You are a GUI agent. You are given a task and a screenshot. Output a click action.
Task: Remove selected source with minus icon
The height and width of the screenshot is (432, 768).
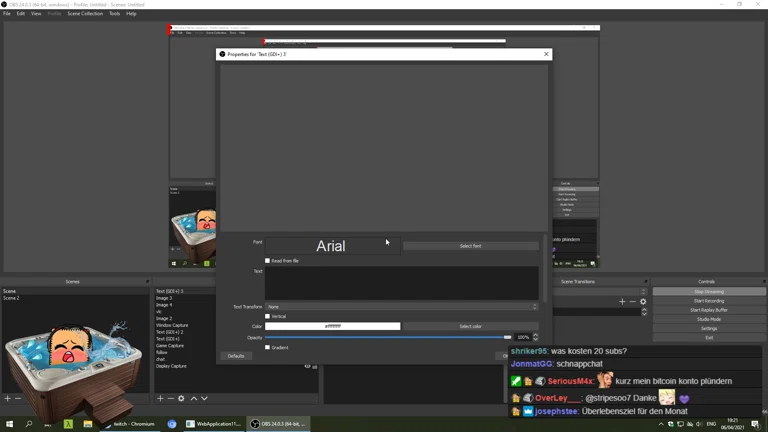tap(170, 398)
